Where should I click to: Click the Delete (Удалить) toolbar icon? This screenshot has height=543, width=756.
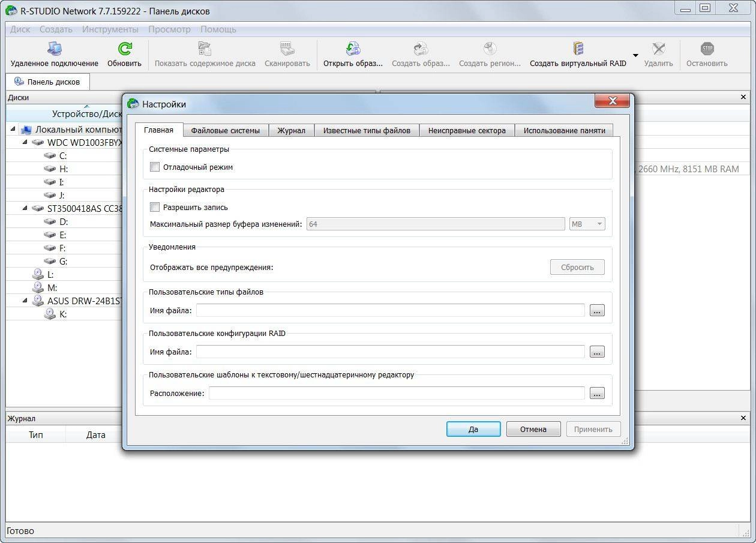pos(658,49)
